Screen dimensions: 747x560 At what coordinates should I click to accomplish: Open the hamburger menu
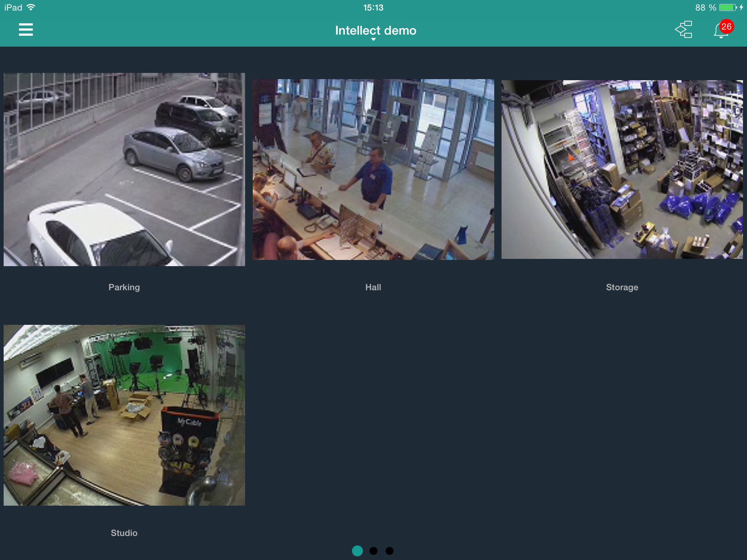(26, 30)
